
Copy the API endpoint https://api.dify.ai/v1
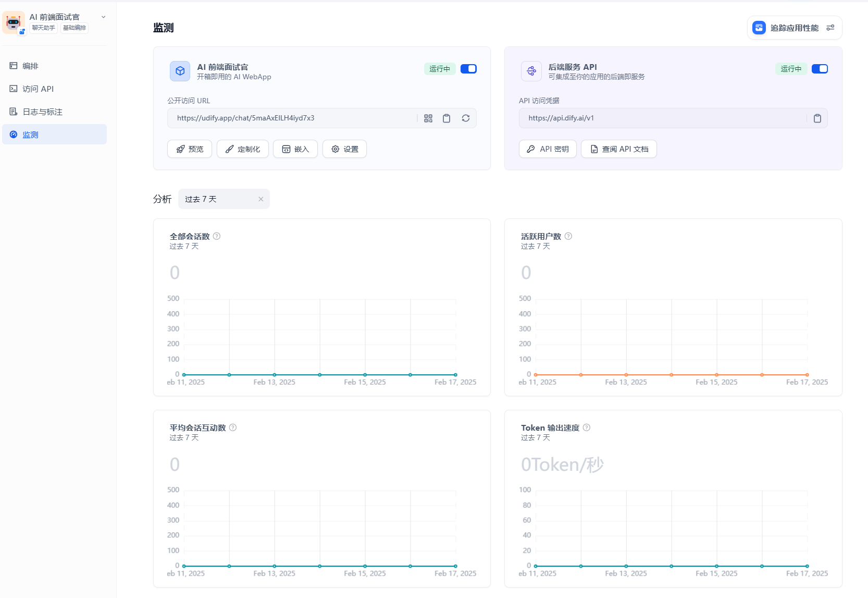[817, 118]
